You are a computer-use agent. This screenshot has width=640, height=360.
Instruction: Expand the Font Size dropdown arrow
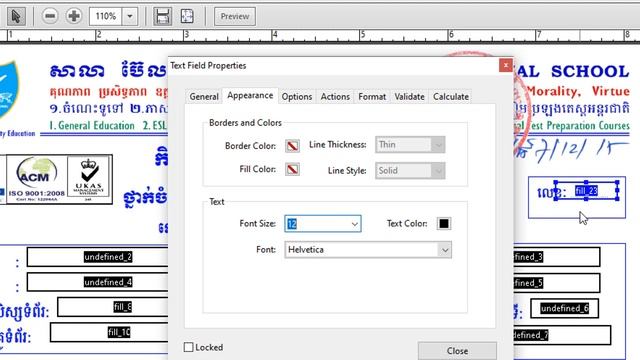(x=354, y=224)
